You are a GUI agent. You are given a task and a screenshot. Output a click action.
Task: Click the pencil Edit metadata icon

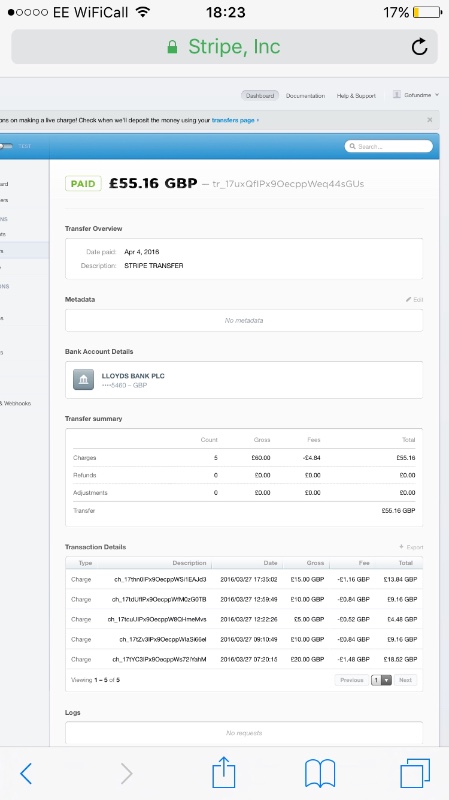pos(409,299)
